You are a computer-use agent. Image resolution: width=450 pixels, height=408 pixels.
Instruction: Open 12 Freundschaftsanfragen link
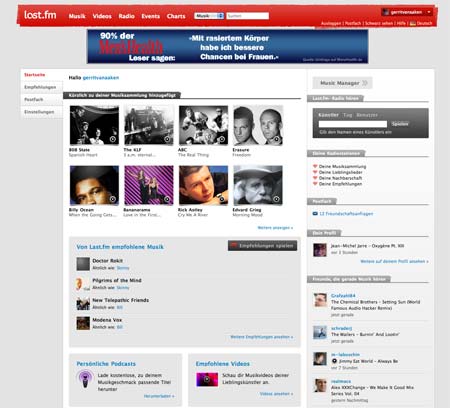pos(346,214)
